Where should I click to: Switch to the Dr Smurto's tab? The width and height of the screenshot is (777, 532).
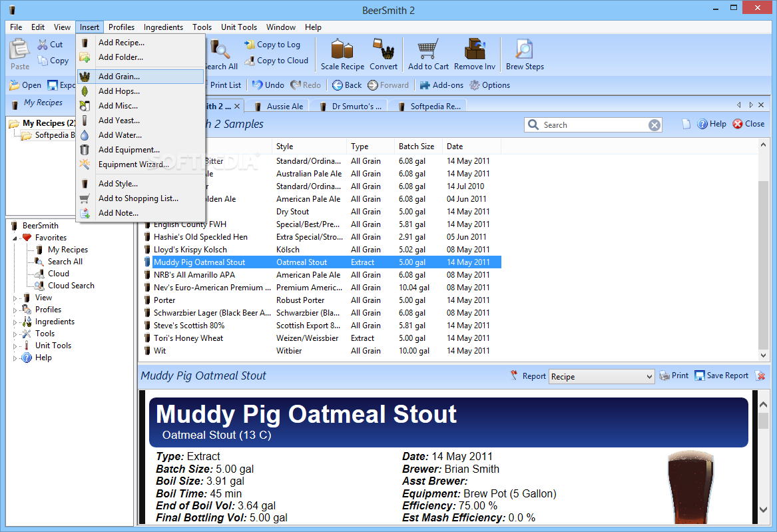pyautogui.click(x=351, y=106)
